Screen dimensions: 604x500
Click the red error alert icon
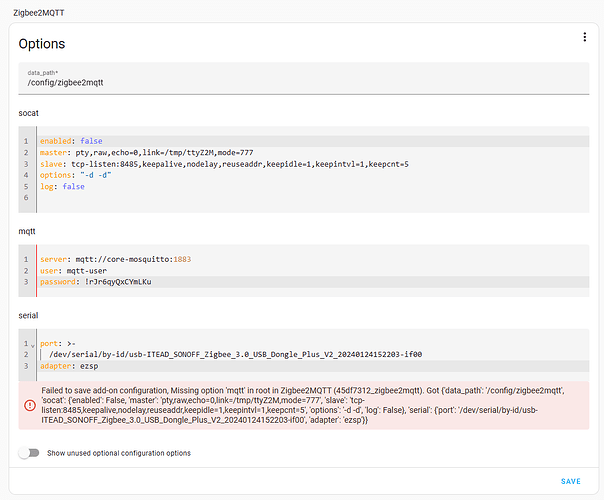[30, 405]
